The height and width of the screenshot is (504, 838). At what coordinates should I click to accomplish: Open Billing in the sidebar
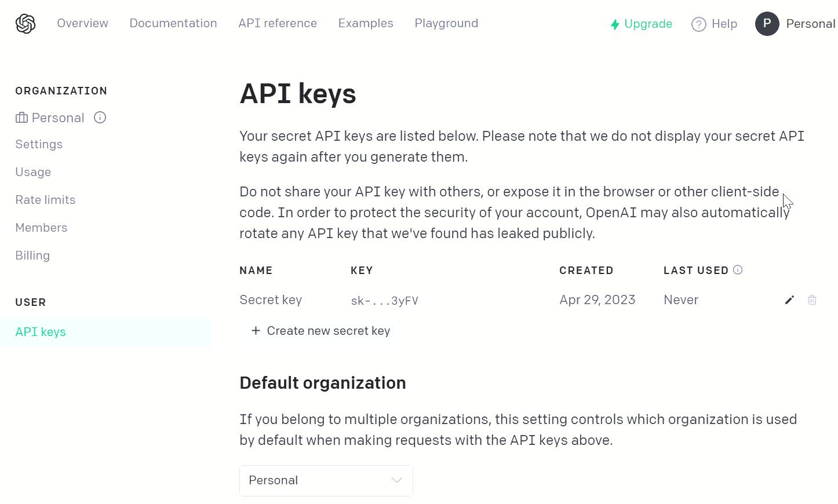click(x=32, y=255)
